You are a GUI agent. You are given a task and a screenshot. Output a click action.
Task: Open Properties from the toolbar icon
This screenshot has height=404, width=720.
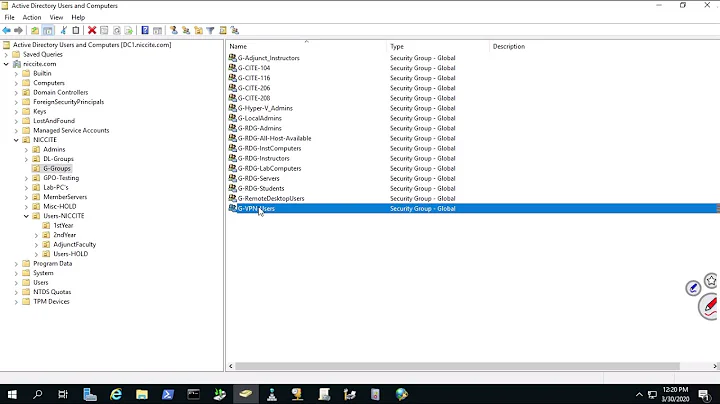click(x=104, y=30)
